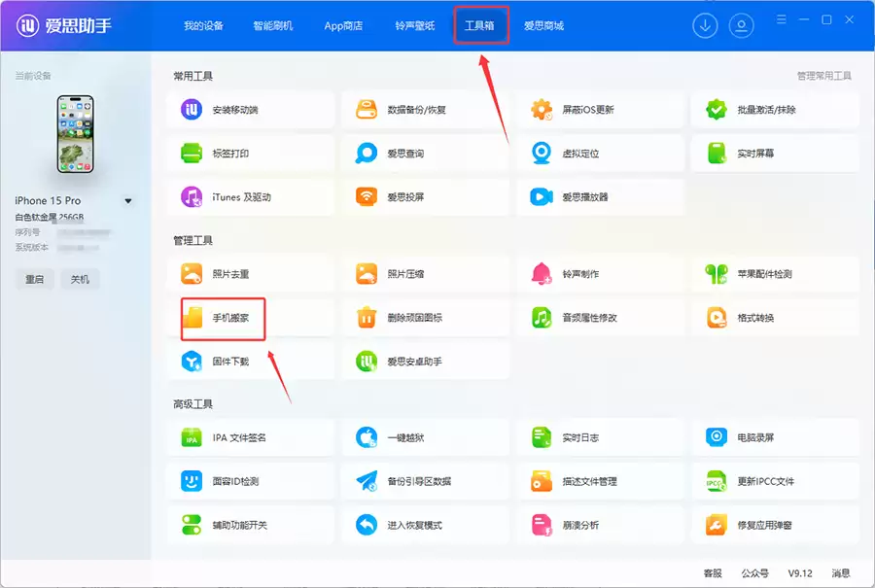This screenshot has height=588, width=875.
Task: Open 修复应用弹窗 repair tool
Action: 775,525
